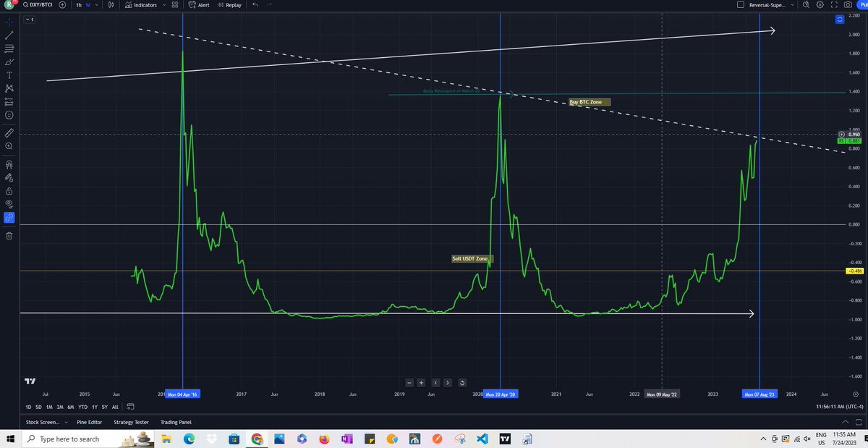Open symbol search for DXY/BTC
The height and width of the screenshot is (448, 868).
tap(38, 4)
